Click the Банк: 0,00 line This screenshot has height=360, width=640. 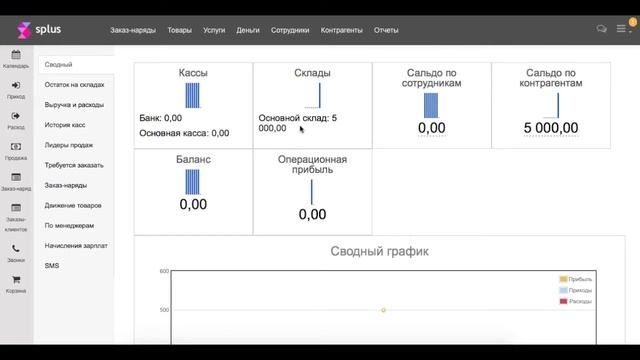[x=161, y=118]
